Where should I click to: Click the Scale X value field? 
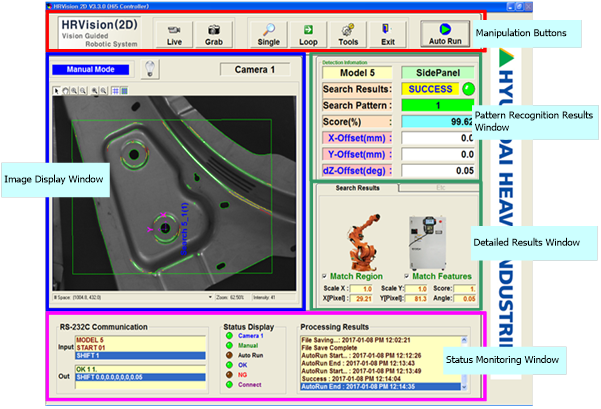pos(361,289)
